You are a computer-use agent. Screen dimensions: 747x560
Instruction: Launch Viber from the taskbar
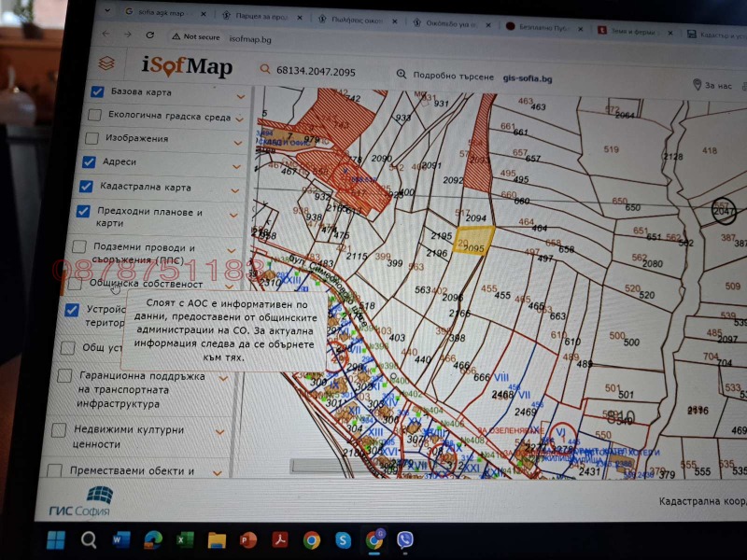(x=405, y=540)
